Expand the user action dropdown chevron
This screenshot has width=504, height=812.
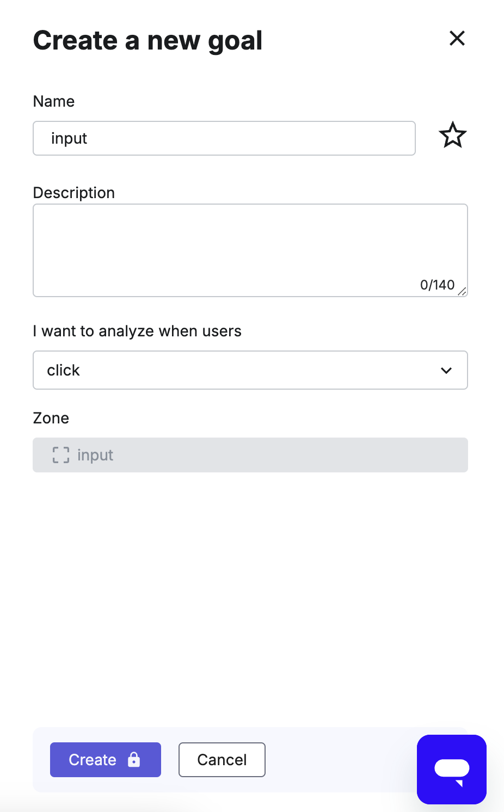pyautogui.click(x=446, y=371)
